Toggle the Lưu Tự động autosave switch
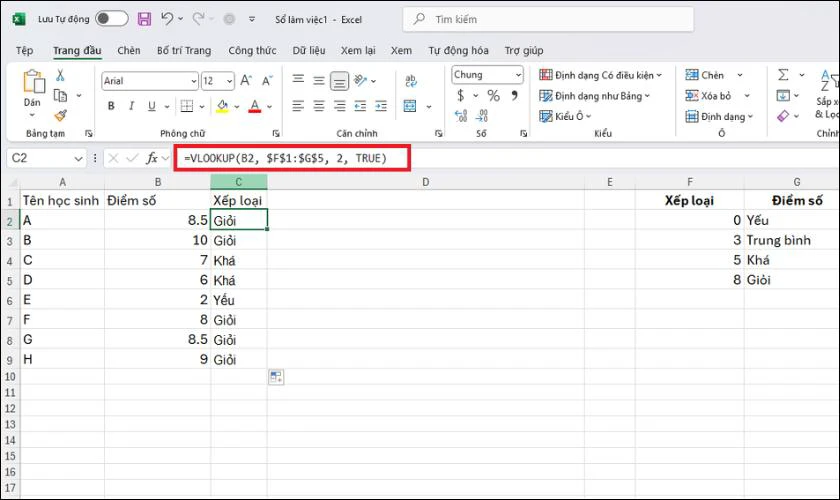Image resolution: width=840 pixels, height=500 pixels. tap(111, 19)
